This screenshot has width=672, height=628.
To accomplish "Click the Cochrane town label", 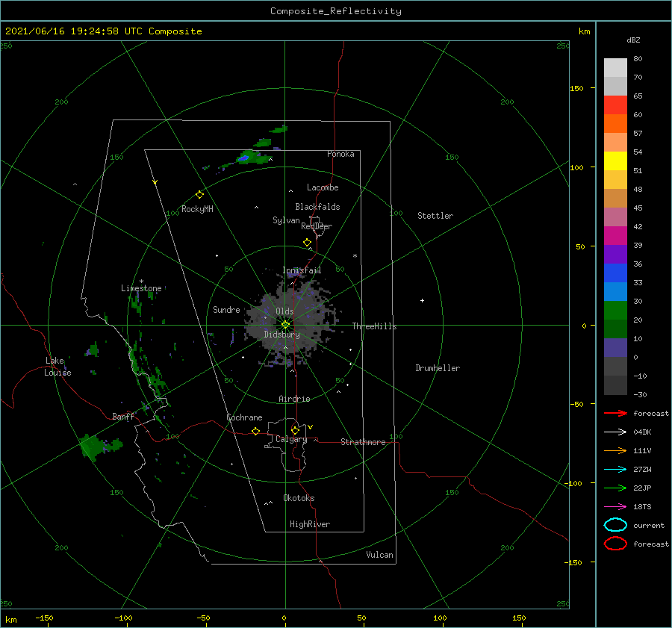I will click(x=244, y=417).
